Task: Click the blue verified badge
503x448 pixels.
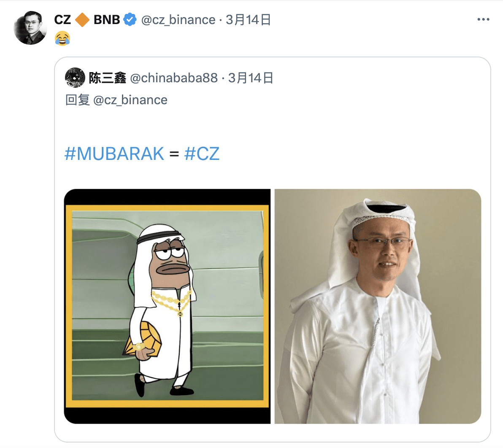Action: pos(130,19)
